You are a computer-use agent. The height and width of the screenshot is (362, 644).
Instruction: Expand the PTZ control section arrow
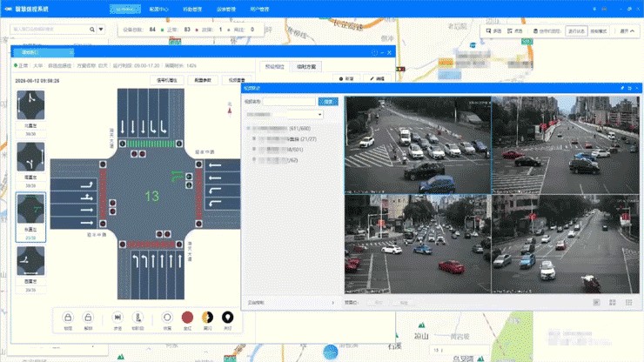coord(332,303)
